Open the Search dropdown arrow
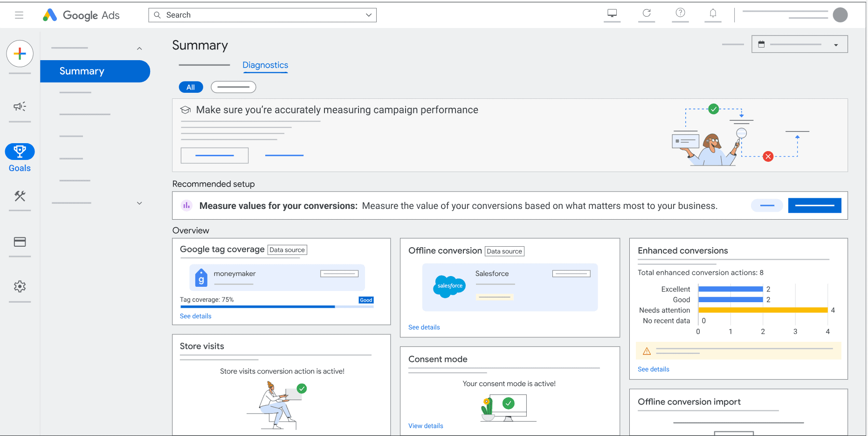The height and width of the screenshot is (436, 868). coord(368,15)
